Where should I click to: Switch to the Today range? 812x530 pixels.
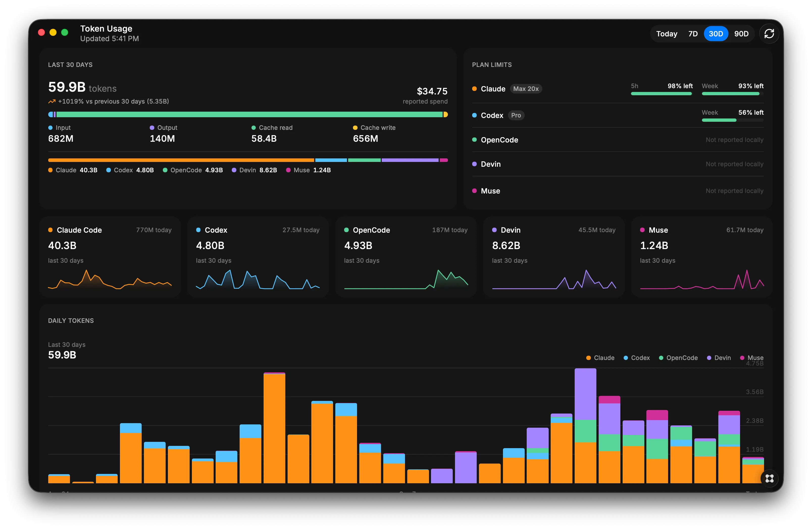666,33
